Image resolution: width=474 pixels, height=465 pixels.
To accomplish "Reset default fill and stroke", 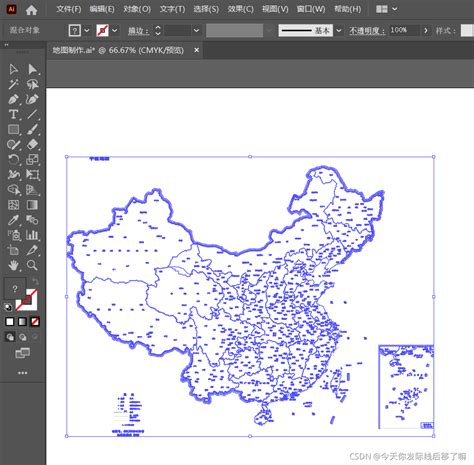I will pyautogui.click(x=8, y=307).
